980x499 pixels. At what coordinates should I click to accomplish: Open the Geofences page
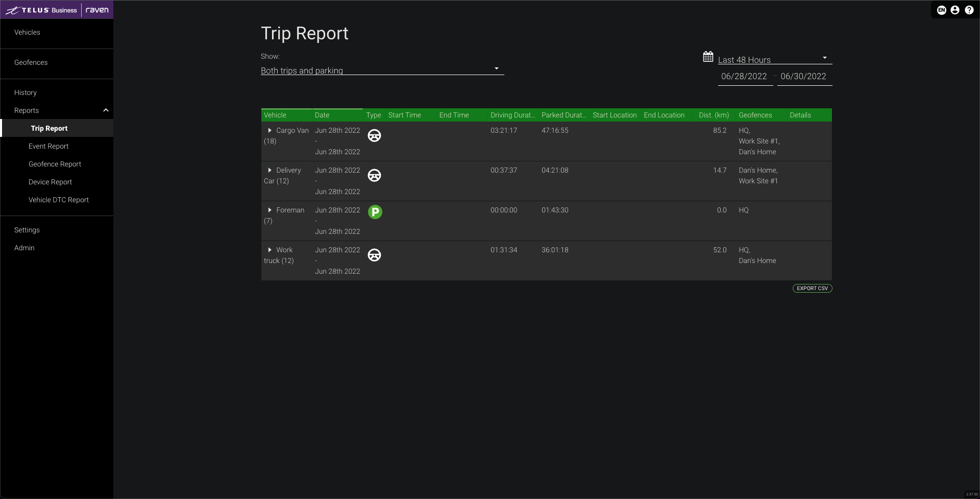point(31,62)
